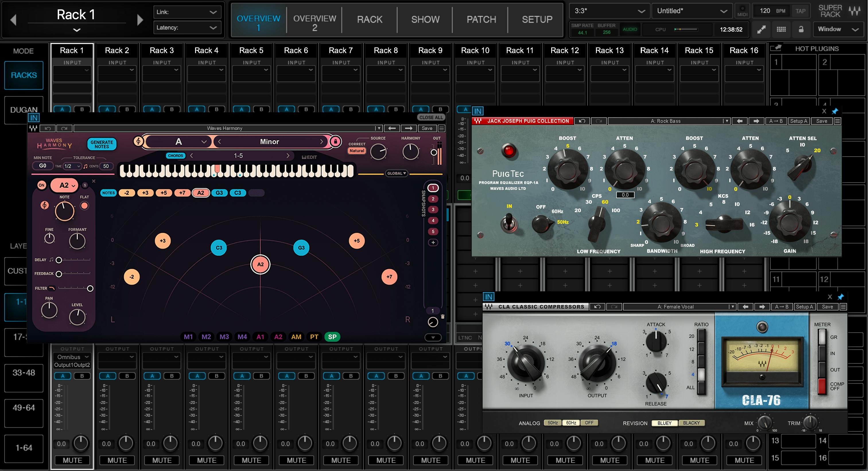Click the keyboard shortcuts icon in the top toolbar
The height and width of the screenshot is (471, 868).
coord(782,29)
